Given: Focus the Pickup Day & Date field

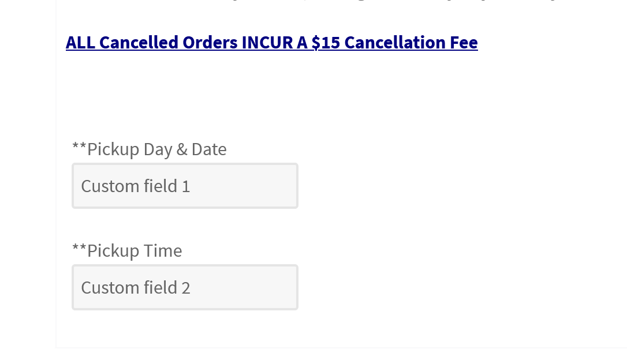Looking at the screenshot, I should [185, 186].
